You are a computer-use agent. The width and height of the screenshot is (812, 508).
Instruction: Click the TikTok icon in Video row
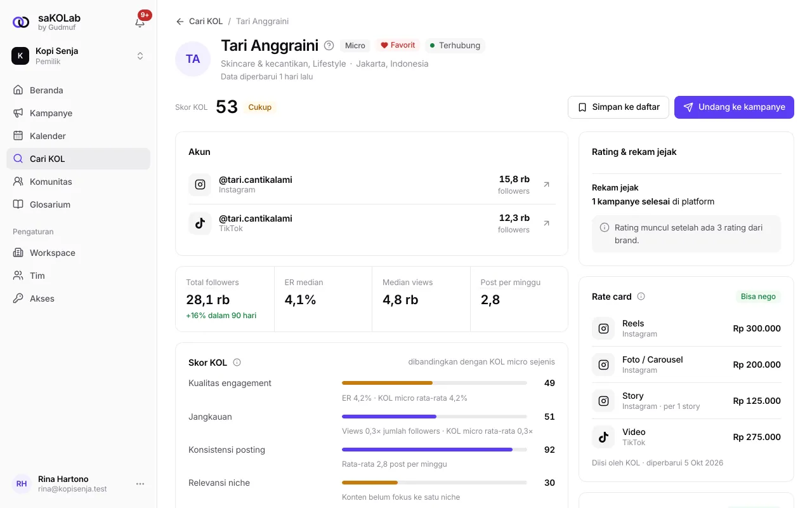603,437
